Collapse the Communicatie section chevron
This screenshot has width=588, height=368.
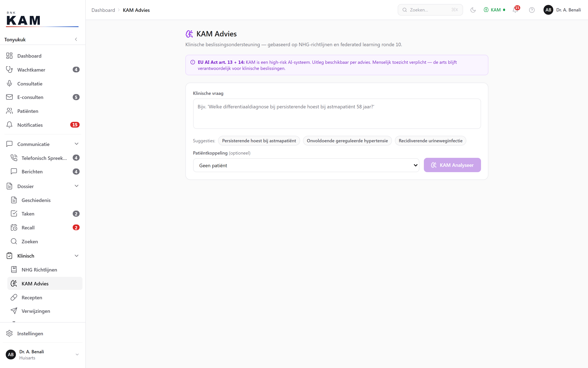[x=77, y=144]
